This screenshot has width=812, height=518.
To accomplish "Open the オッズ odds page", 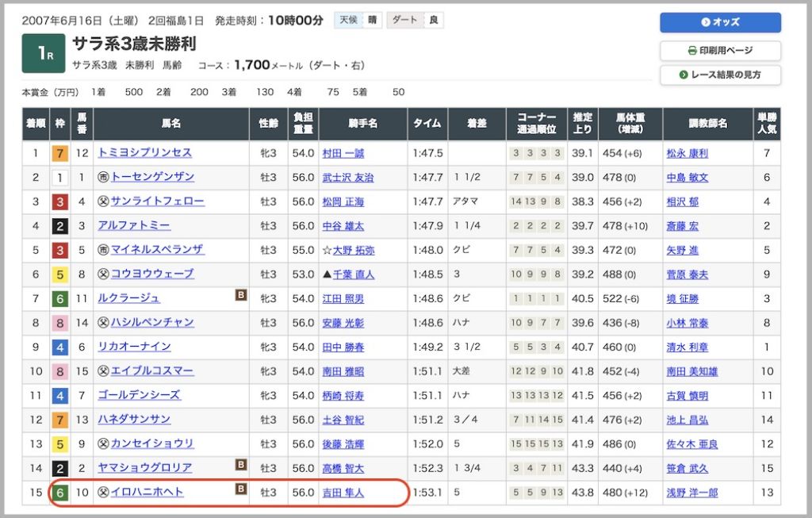I will [720, 22].
